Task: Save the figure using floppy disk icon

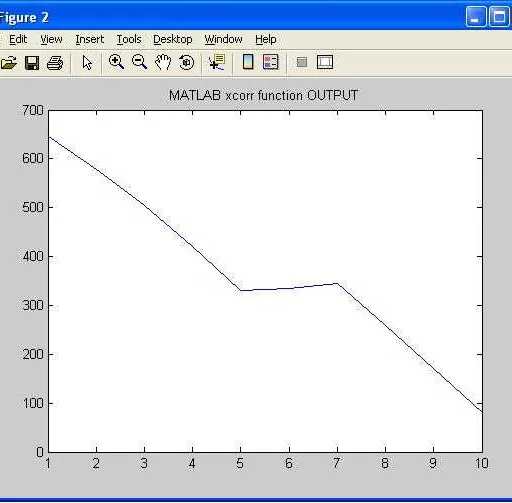Action: point(32,63)
